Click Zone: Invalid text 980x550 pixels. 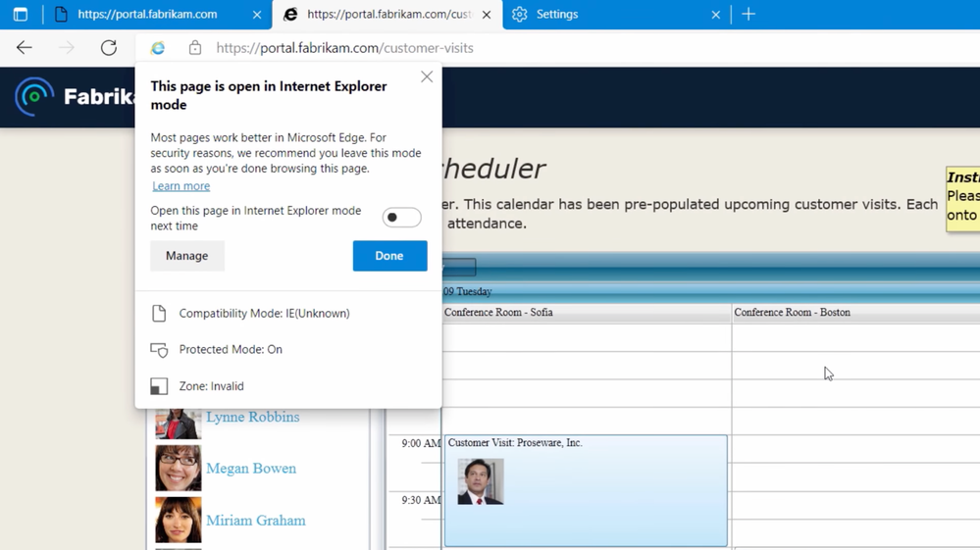point(211,386)
